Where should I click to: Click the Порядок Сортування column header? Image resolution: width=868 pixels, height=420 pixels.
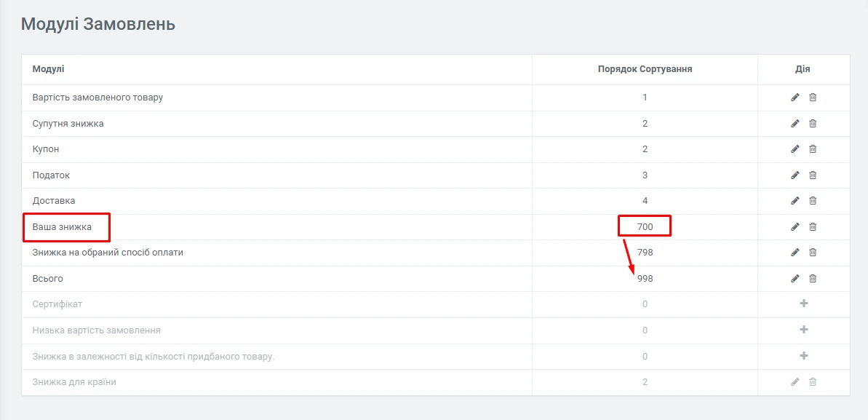645,69
